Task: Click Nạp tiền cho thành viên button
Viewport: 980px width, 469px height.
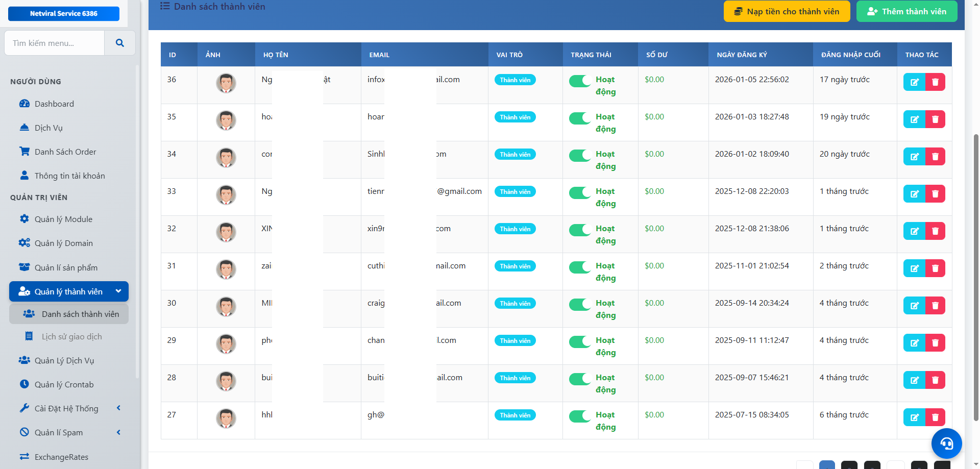Action: [x=787, y=11]
